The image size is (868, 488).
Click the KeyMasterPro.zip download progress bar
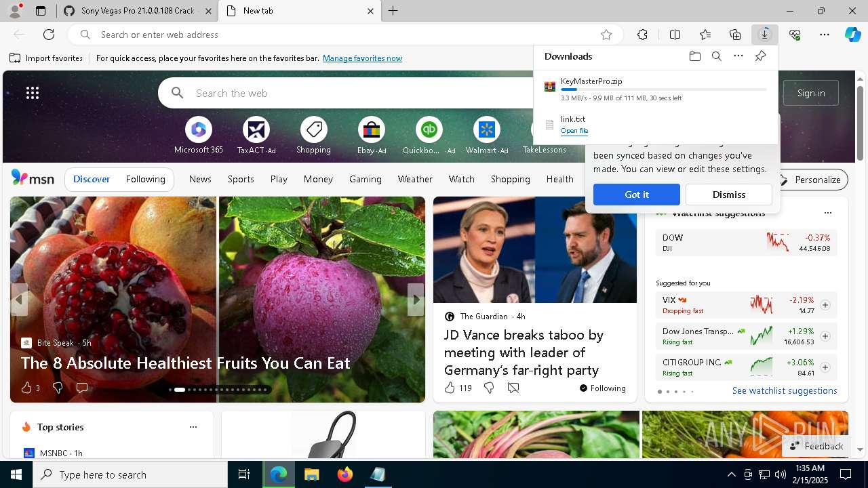[664, 89]
